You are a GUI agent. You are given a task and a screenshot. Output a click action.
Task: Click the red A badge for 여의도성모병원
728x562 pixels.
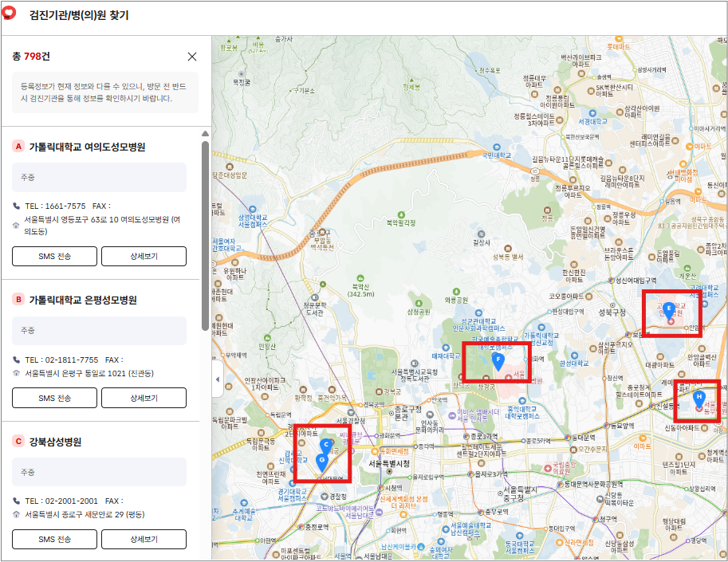pyautogui.click(x=18, y=147)
